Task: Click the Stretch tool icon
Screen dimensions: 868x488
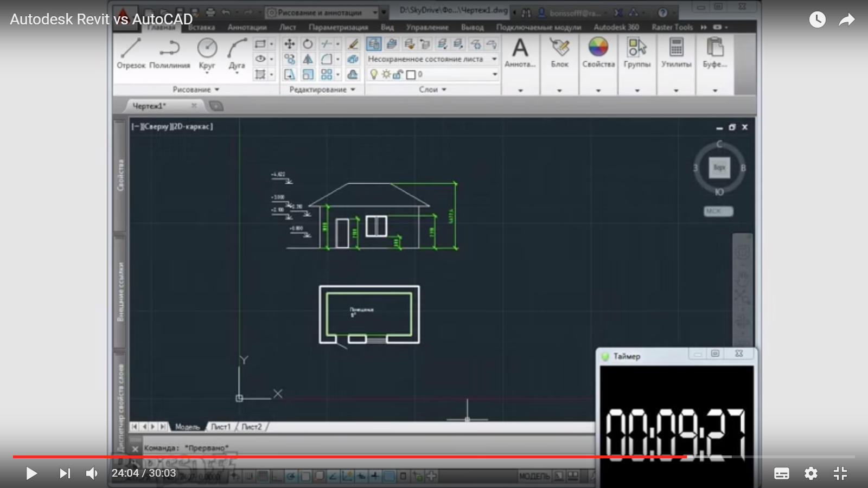Action: click(x=290, y=74)
